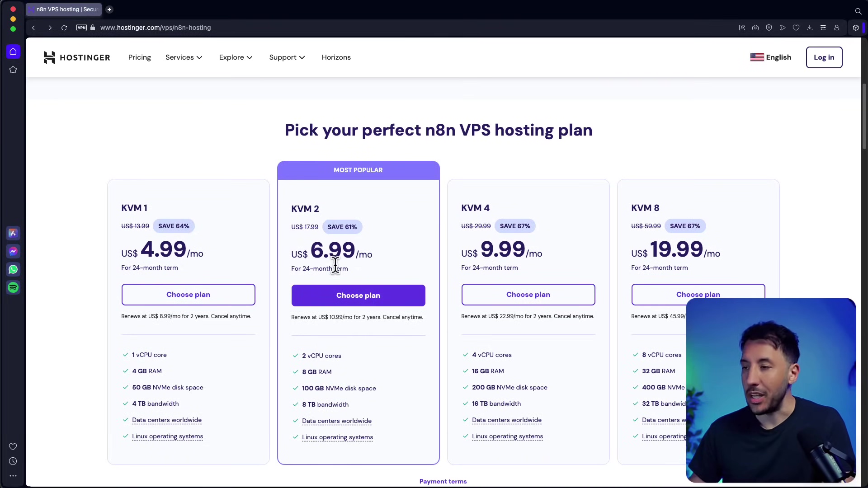Click the edit page toolbar icon
Viewport: 868px width, 488px height.
[742, 28]
